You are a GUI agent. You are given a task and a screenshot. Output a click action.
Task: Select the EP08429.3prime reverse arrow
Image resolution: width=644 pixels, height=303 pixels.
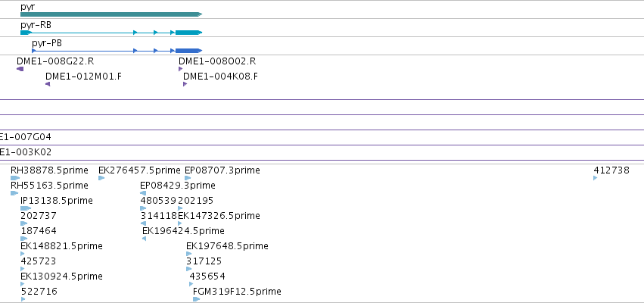point(143,193)
